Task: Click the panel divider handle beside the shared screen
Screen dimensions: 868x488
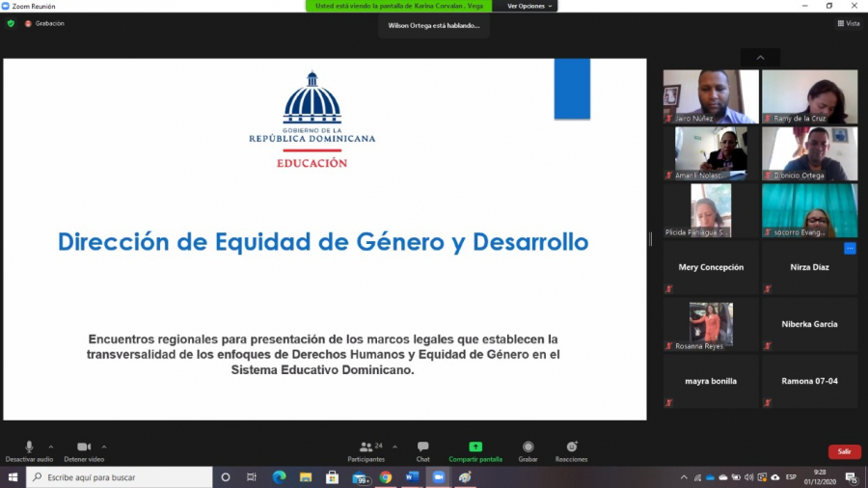Action: coord(651,239)
